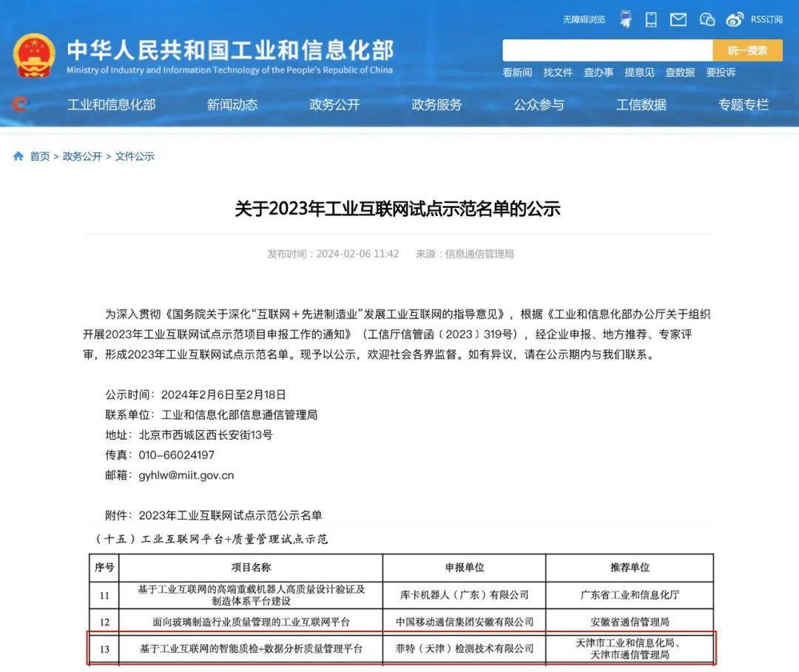
Task: Click project name 面向玻璃制造行业质量管理的工业互联网平台
Action: pyautogui.click(x=251, y=622)
